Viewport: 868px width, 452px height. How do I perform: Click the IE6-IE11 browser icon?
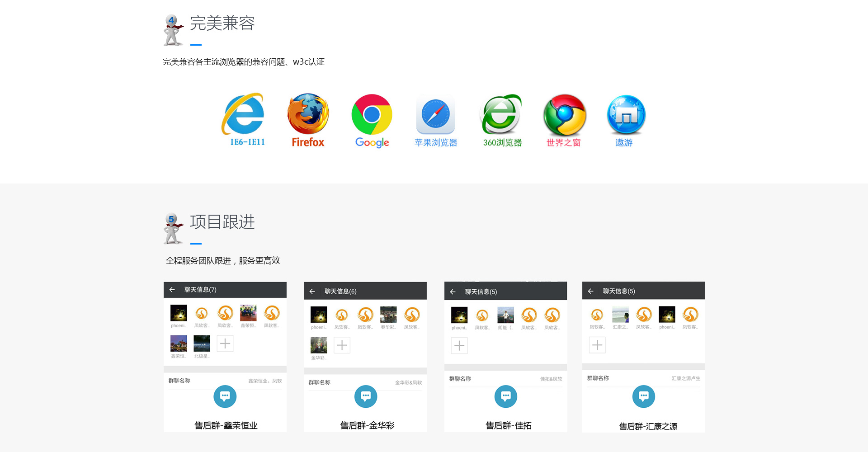point(244,115)
